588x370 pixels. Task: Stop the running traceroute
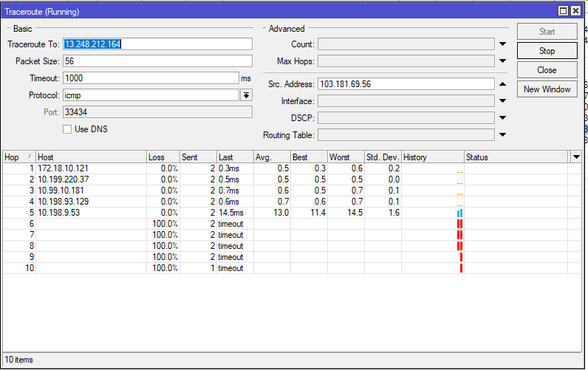[x=547, y=51]
